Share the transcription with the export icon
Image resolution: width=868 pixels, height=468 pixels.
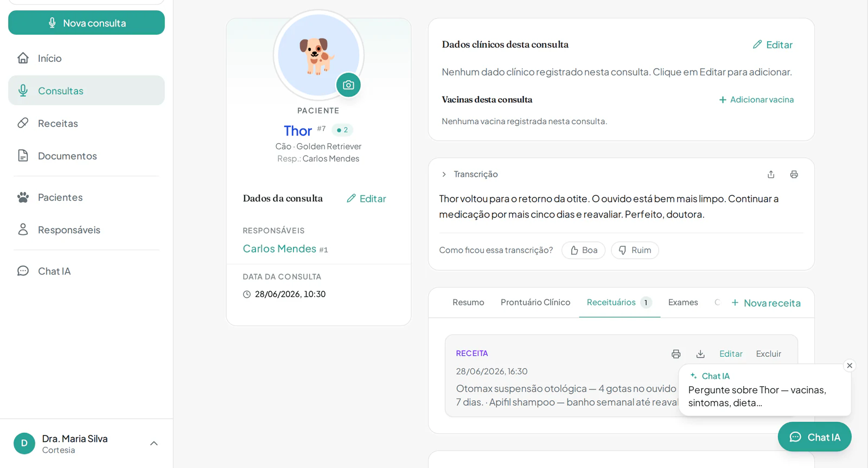click(771, 174)
